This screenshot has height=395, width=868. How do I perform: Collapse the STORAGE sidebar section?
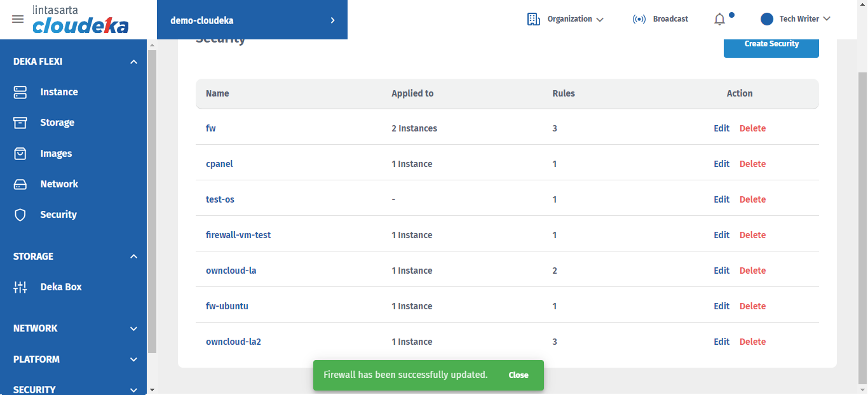[133, 257]
